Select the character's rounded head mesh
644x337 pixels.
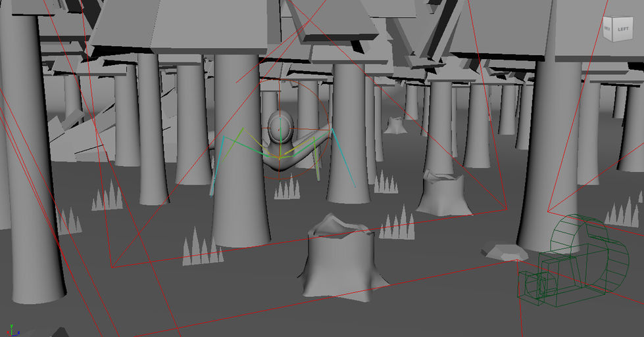(280, 127)
